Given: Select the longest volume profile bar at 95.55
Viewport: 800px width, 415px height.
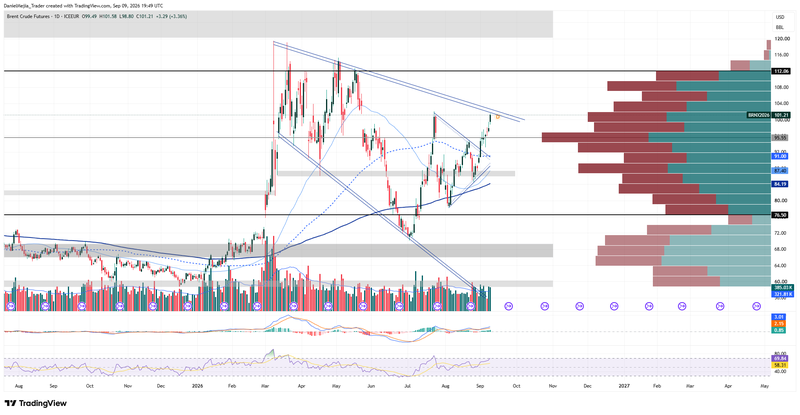Looking at the screenshot, I should point(656,137).
